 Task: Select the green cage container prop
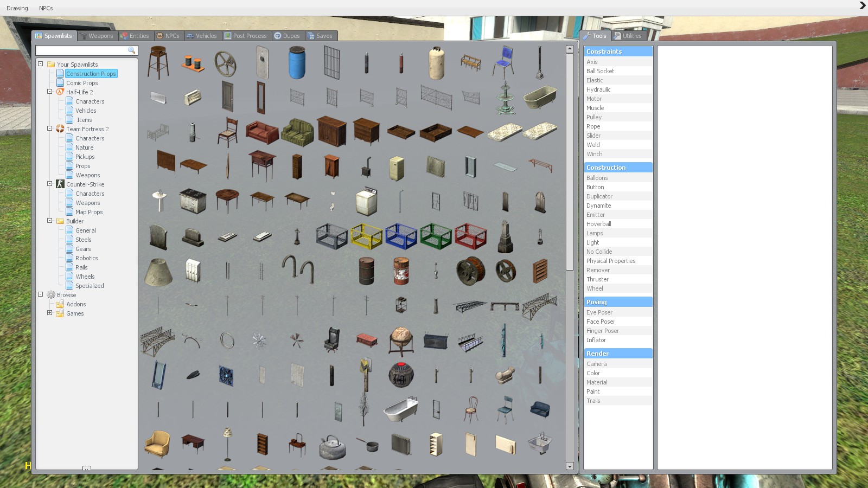pos(436,236)
